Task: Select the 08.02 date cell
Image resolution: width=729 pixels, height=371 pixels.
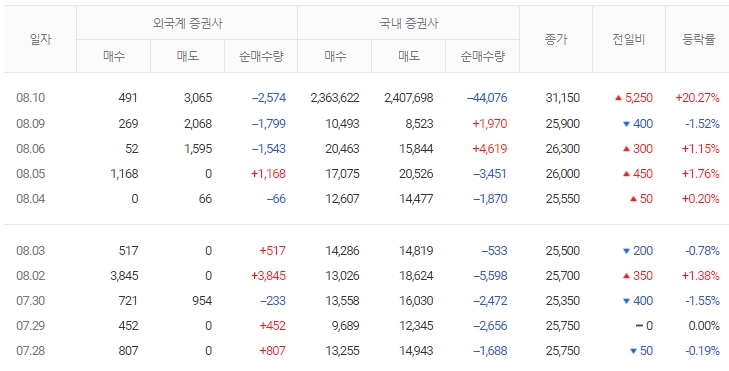Action: coord(31,276)
